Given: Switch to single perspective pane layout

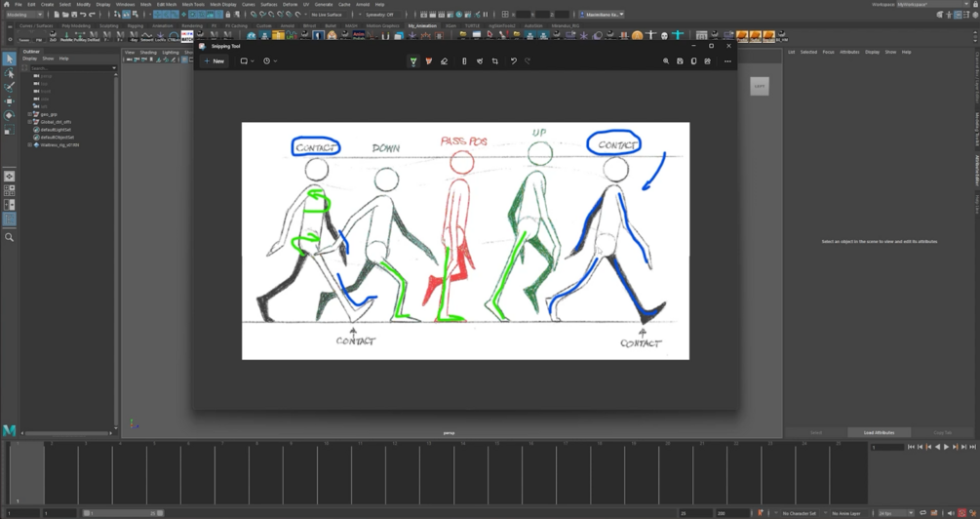Looking at the screenshot, I should pos(9,177).
